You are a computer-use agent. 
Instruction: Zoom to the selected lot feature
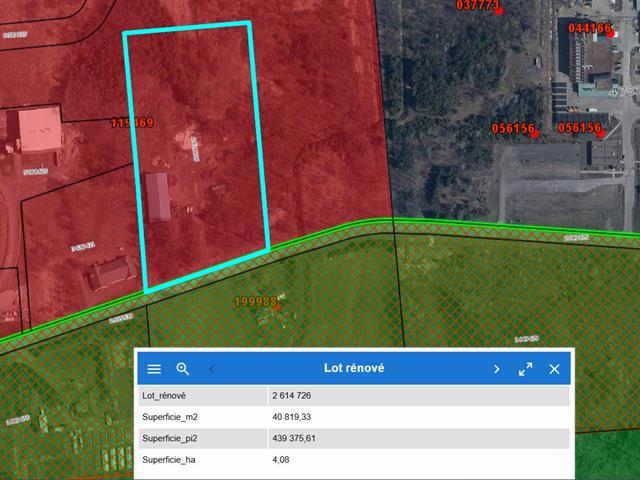(x=183, y=369)
